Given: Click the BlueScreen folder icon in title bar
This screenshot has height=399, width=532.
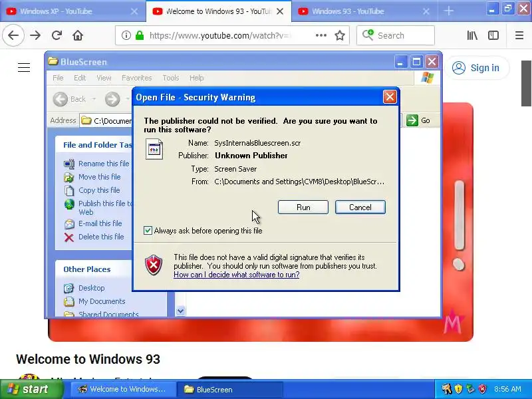Looking at the screenshot, I should (x=53, y=61).
